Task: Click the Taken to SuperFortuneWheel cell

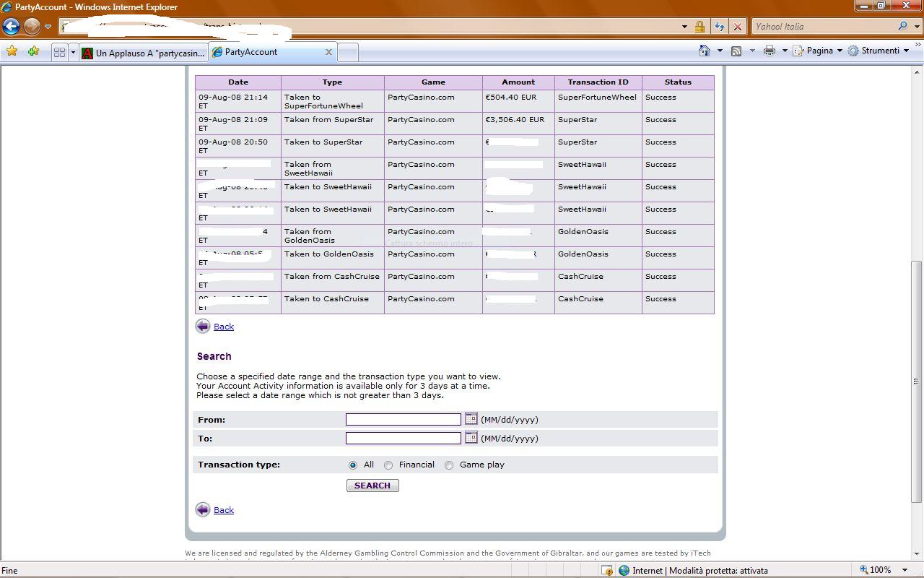Action: [x=332, y=101]
